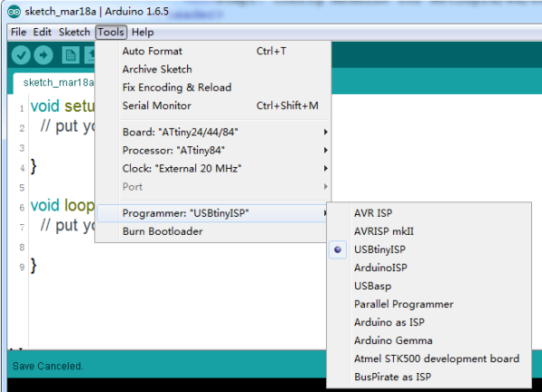Open the File menu
The width and height of the screenshot is (542, 392).
pyautogui.click(x=18, y=33)
